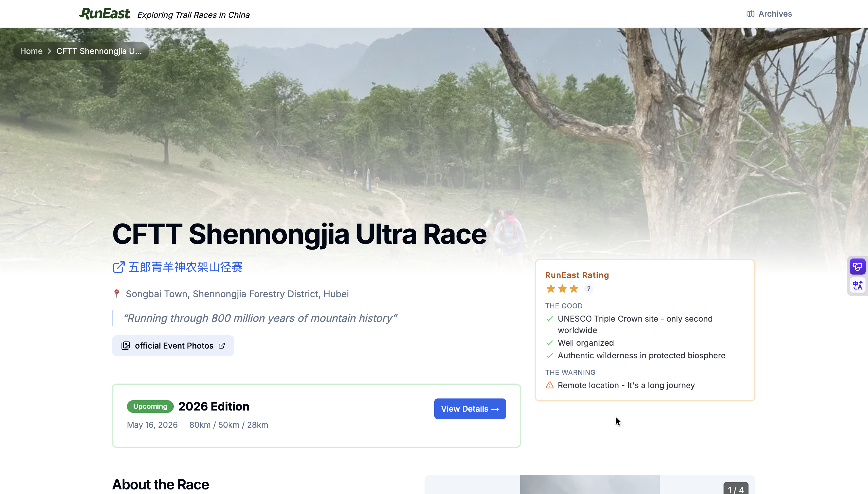This screenshot has width=868, height=494.
Task: Click the View Details button for 2026 Edition
Action: (470, 409)
